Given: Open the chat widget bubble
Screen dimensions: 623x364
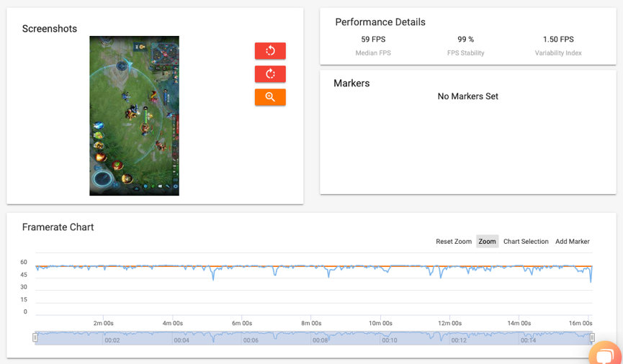Looking at the screenshot, I should [605, 354].
